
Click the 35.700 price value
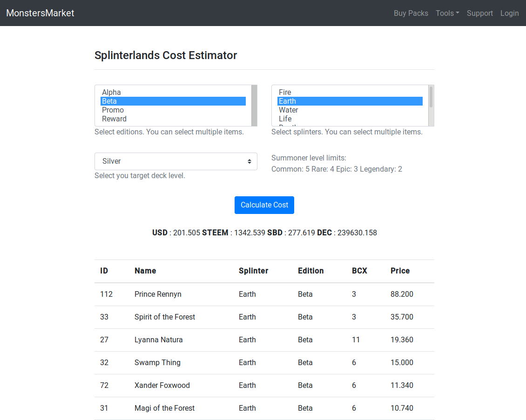402,317
